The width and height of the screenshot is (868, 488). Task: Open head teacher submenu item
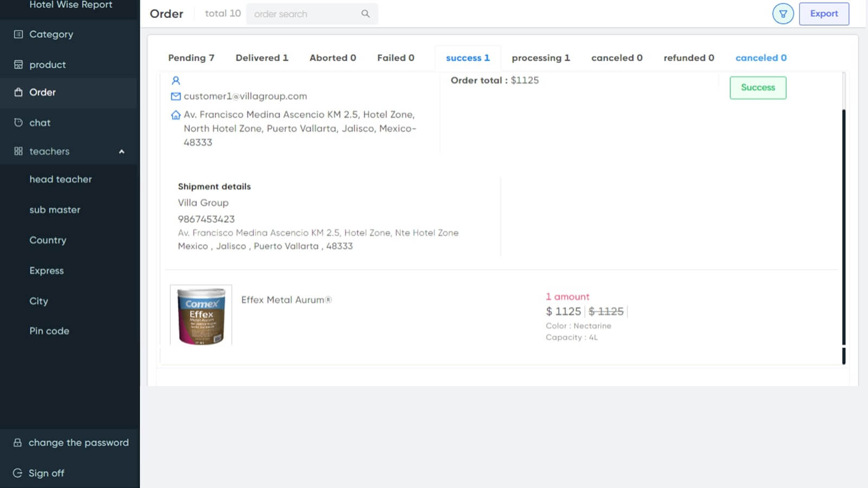click(60, 179)
